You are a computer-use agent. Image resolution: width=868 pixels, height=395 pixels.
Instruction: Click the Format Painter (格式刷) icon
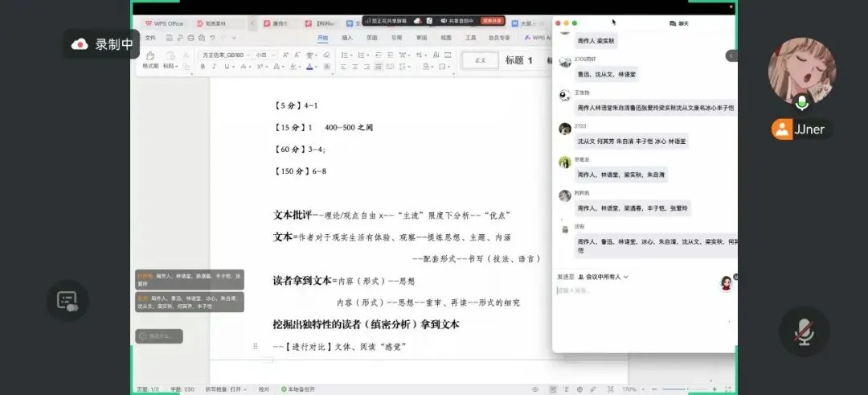click(150, 56)
